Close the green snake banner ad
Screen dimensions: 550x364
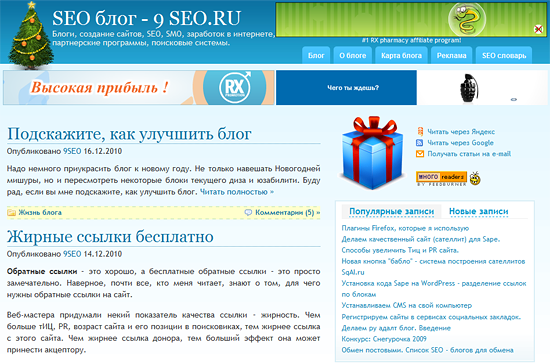pyautogui.click(x=538, y=29)
